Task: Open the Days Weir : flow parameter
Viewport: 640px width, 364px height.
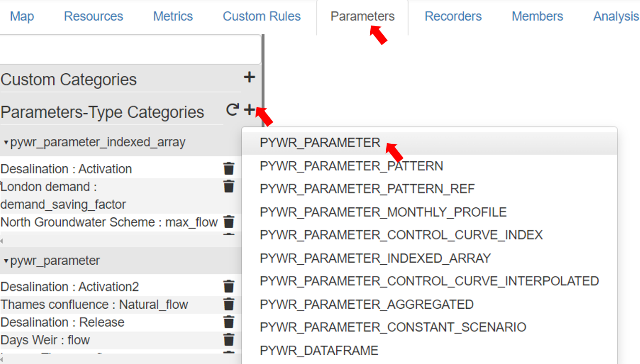Action: pyautogui.click(x=45, y=340)
